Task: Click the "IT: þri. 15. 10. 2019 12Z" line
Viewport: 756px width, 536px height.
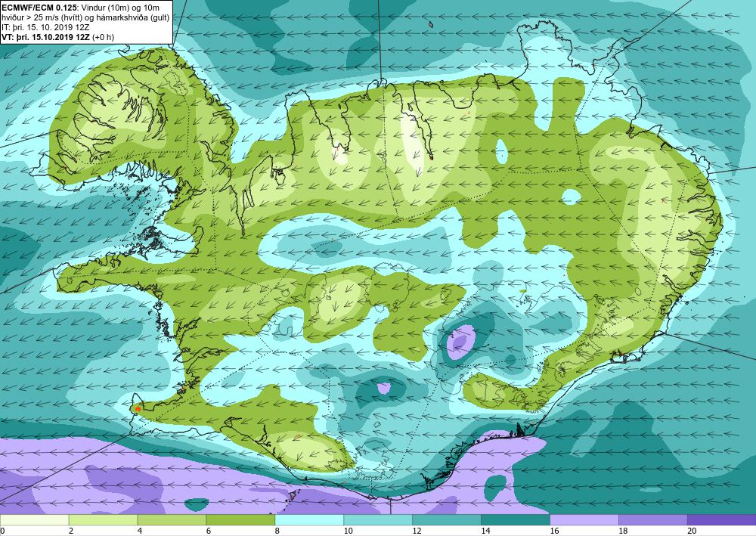Action: coord(46,27)
